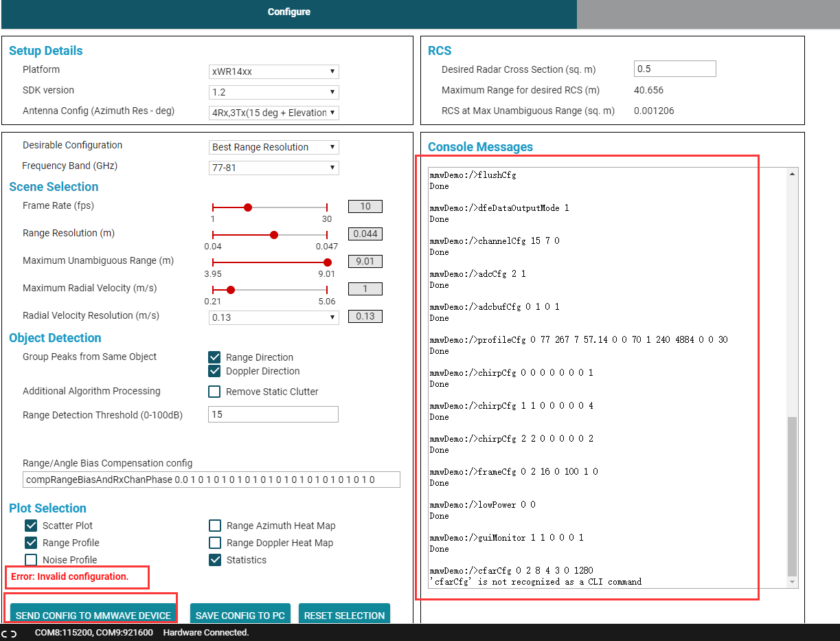Image resolution: width=840 pixels, height=641 pixels.
Task: Click the adcCfg 2 1 console line
Action: click(x=478, y=274)
